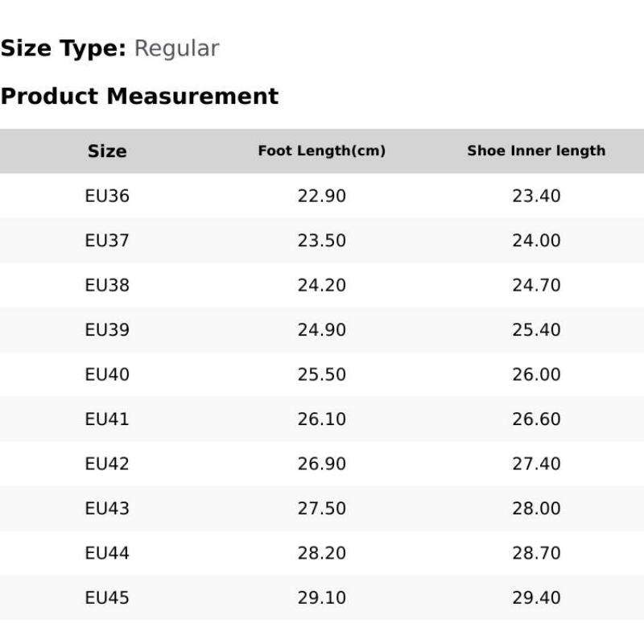Pick the EU39 row label
Image resolution: width=644 pixels, height=644 pixels.
[x=107, y=330]
